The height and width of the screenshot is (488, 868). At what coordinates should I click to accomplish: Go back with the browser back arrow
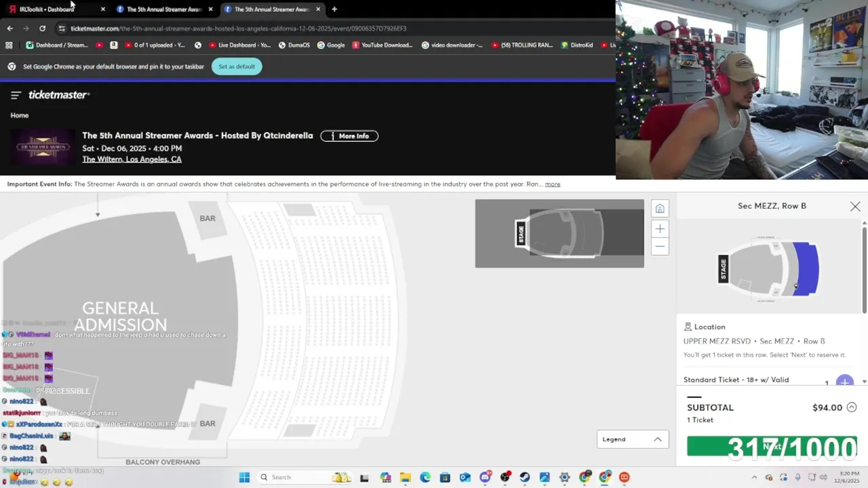click(x=9, y=28)
